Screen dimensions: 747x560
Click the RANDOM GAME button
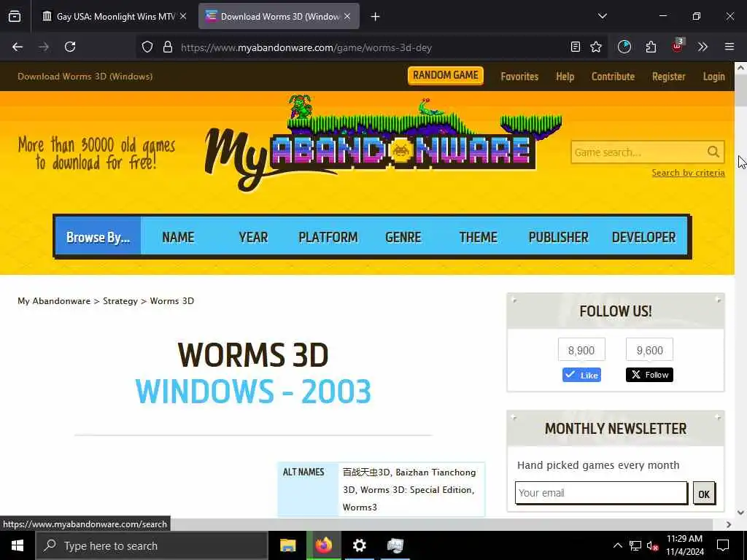446,75
